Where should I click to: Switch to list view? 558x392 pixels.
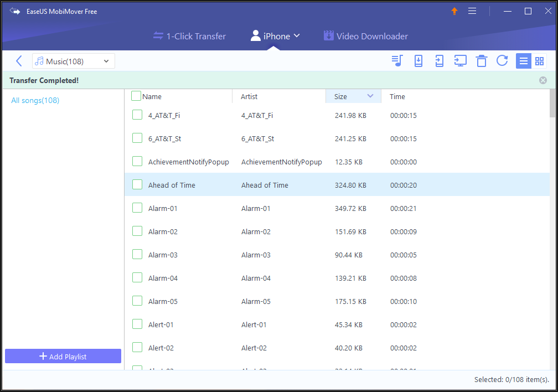(524, 61)
